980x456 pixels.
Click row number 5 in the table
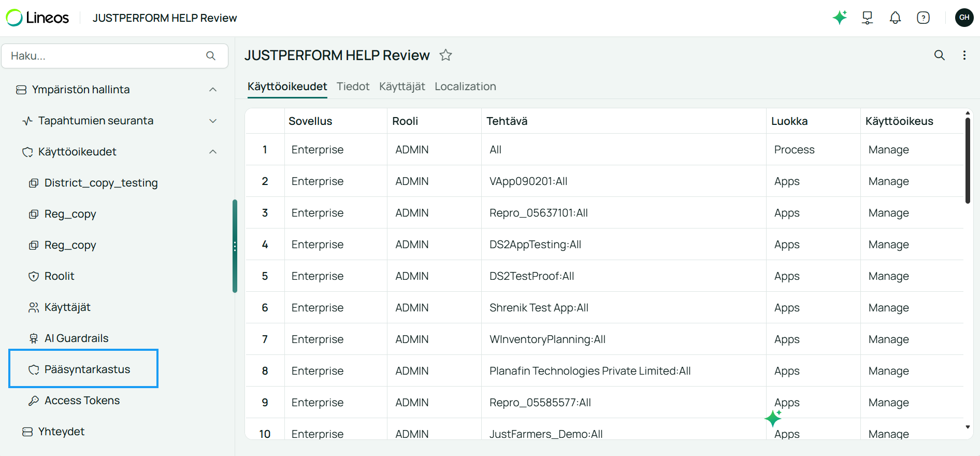pos(265,276)
